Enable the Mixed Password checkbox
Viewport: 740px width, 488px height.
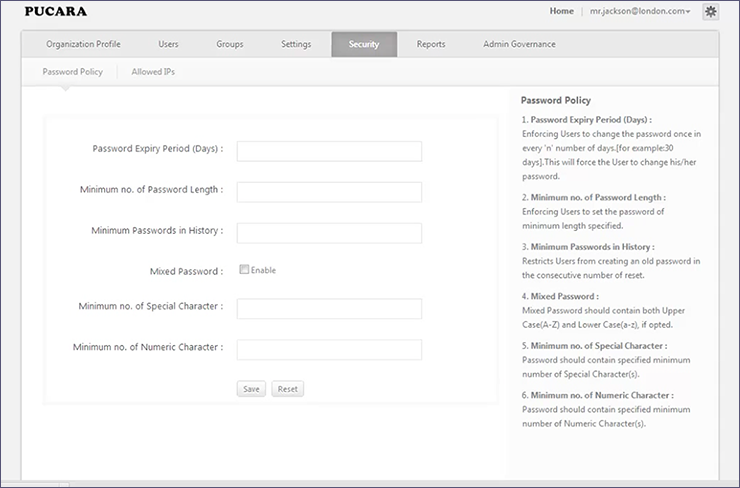pyautogui.click(x=244, y=269)
